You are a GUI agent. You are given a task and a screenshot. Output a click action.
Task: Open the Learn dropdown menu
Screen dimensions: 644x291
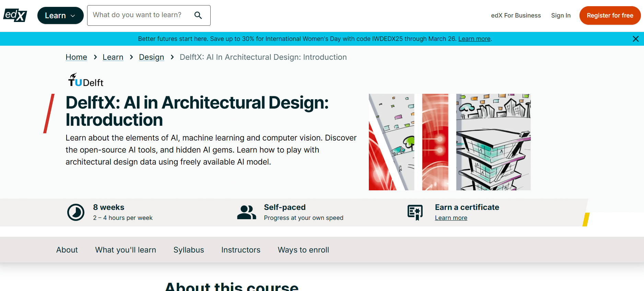tap(60, 15)
